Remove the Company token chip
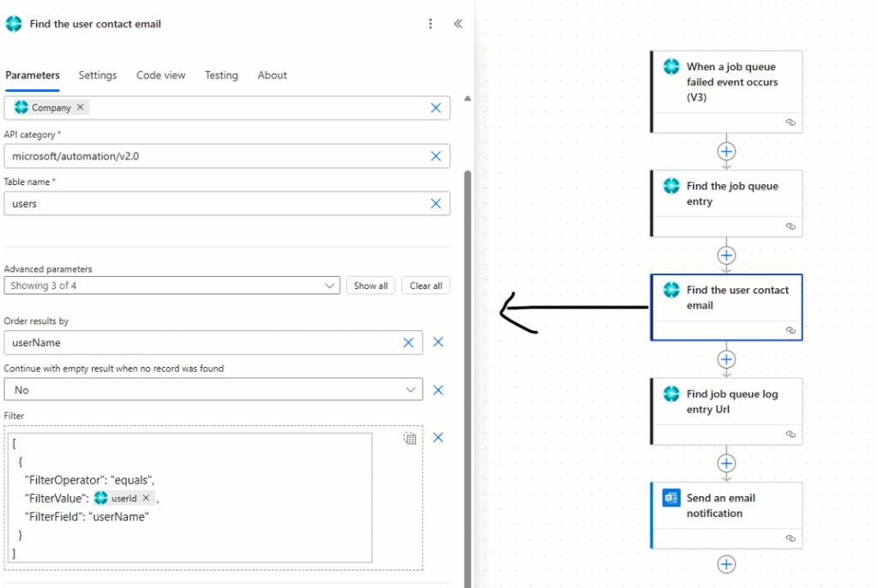Viewport: 878px width, 588px height. coord(81,108)
